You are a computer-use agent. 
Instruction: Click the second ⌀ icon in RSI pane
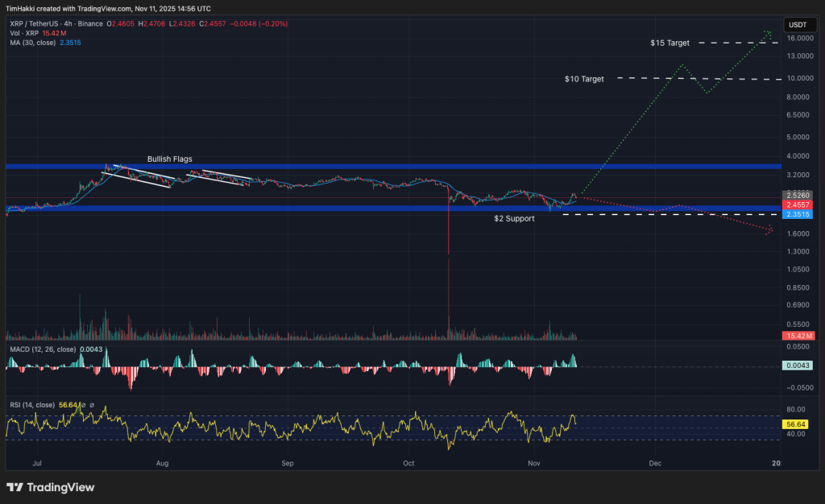[x=92, y=405]
